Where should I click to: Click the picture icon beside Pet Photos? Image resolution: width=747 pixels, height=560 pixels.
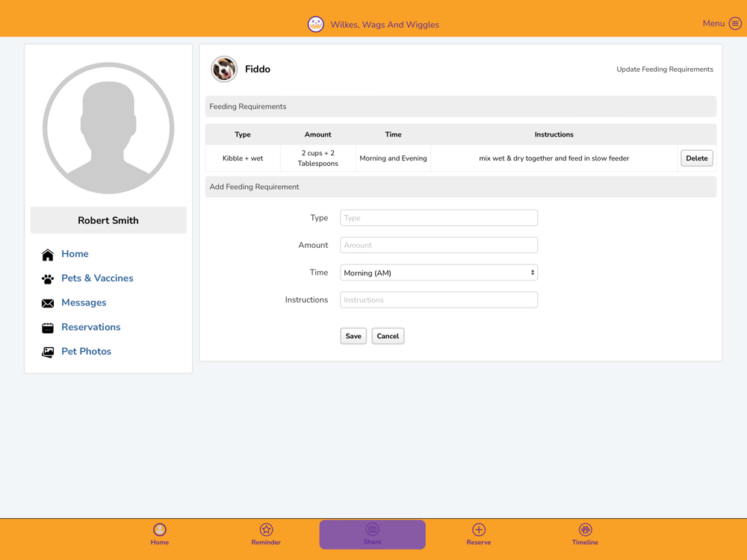[x=48, y=352]
